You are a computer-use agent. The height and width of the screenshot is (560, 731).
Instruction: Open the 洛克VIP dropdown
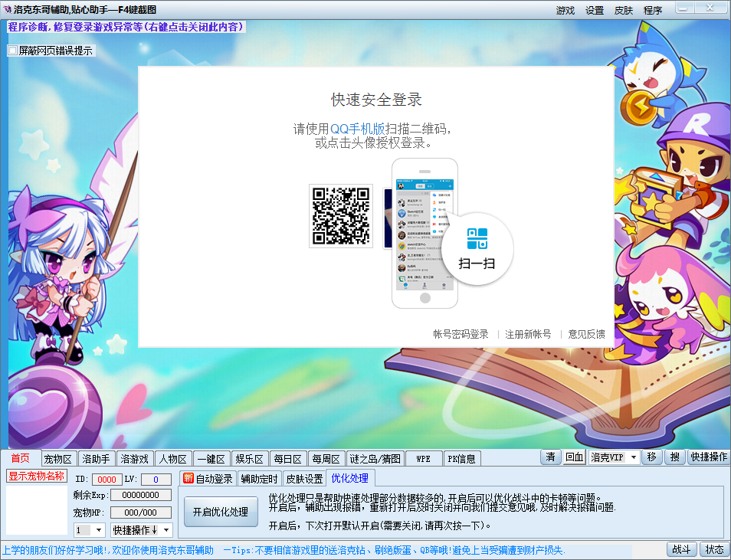coord(613,457)
